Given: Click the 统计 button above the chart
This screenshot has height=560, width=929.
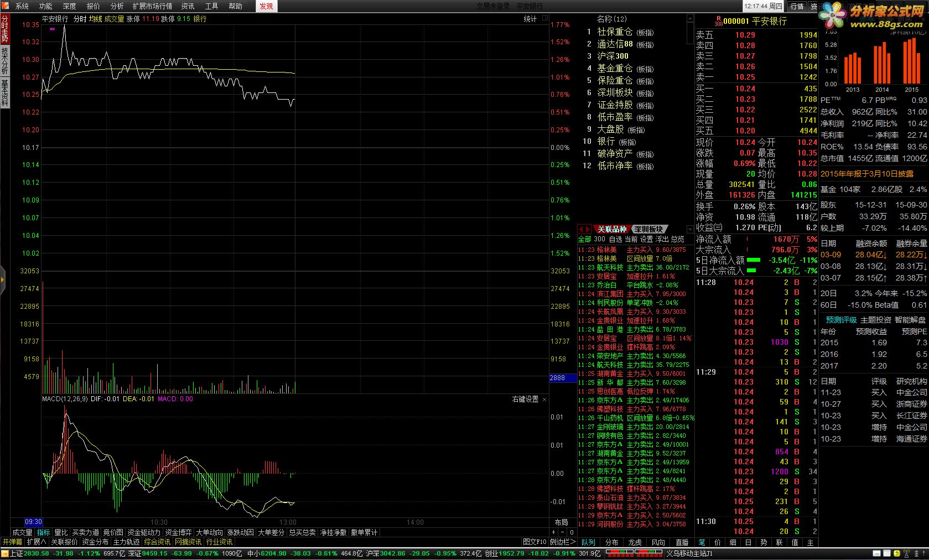Looking at the screenshot, I should tap(530, 19).
